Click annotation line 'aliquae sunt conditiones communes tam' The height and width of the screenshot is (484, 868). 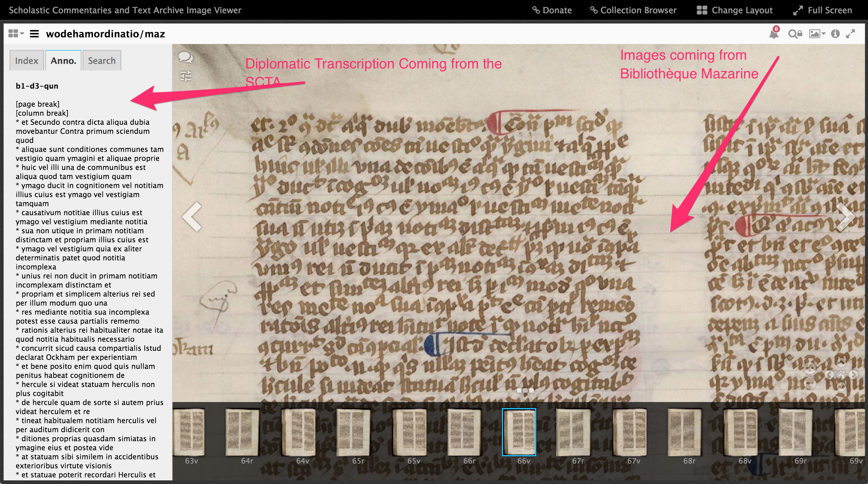pos(93,149)
